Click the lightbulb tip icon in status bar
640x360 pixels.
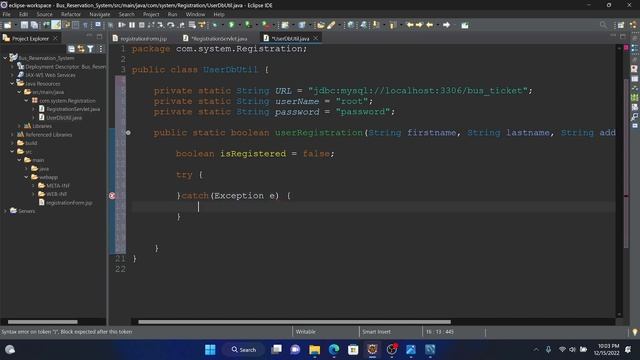(635, 332)
